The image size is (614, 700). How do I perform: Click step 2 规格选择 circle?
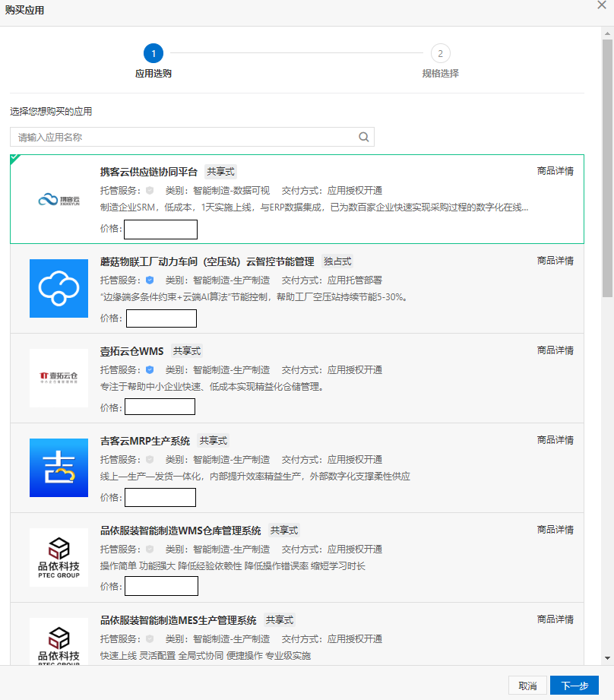click(x=441, y=53)
